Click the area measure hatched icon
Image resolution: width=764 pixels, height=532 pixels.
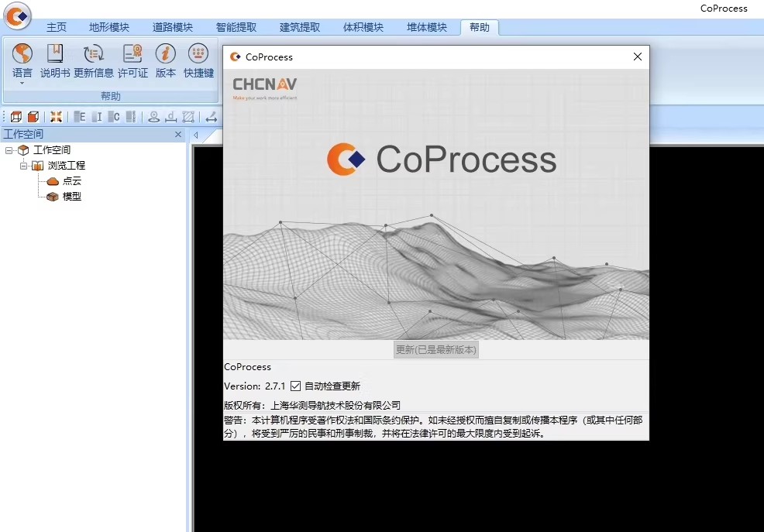(x=188, y=117)
